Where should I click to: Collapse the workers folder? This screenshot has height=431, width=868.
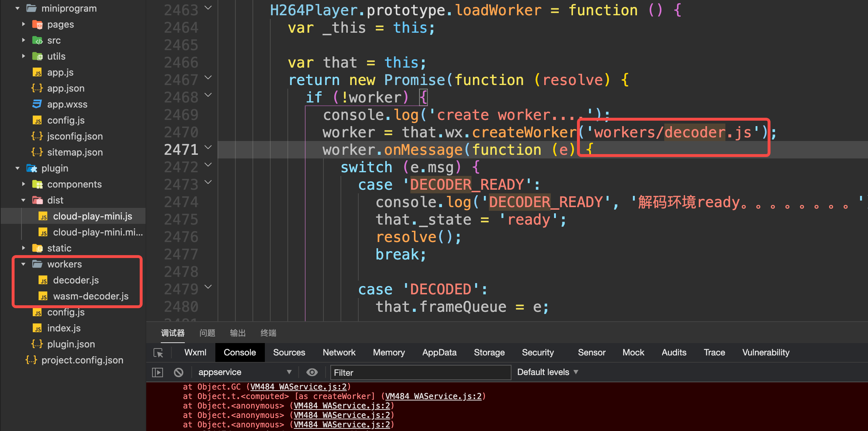pyautogui.click(x=23, y=264)
